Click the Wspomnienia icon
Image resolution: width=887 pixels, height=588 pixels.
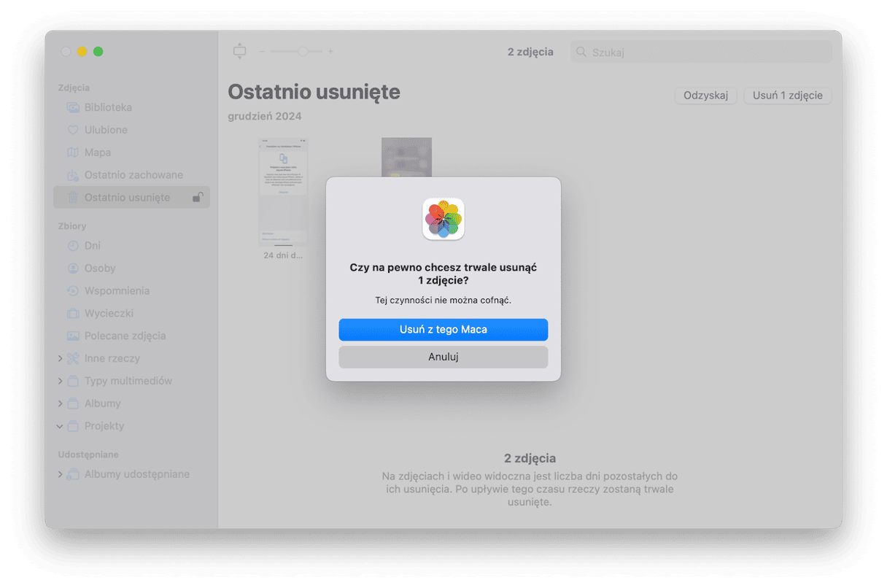click(73, 291)
